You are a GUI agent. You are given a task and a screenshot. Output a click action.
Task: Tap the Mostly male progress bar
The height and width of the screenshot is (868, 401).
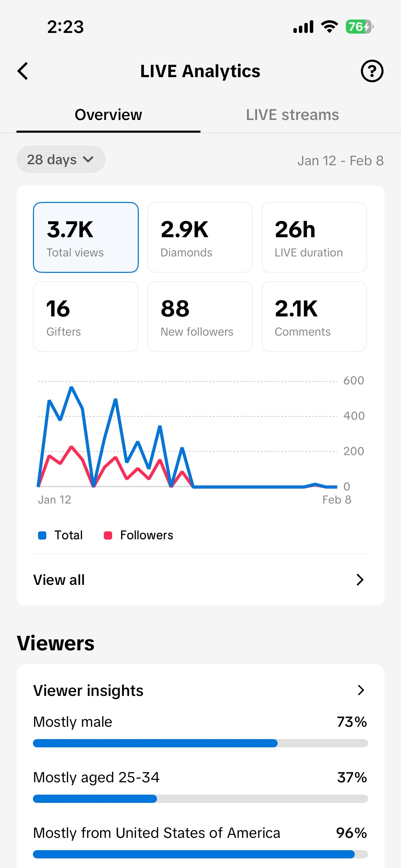click(x=200, y=743)
